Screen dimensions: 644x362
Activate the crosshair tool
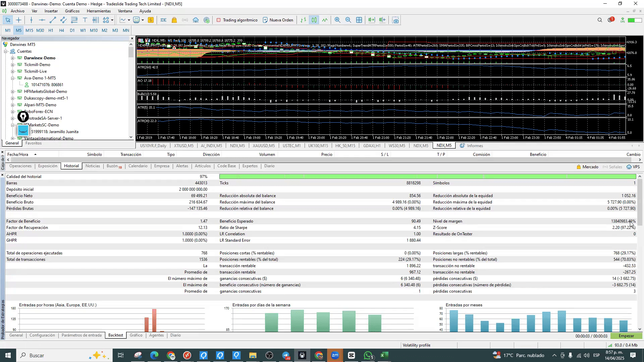[18, 20]
